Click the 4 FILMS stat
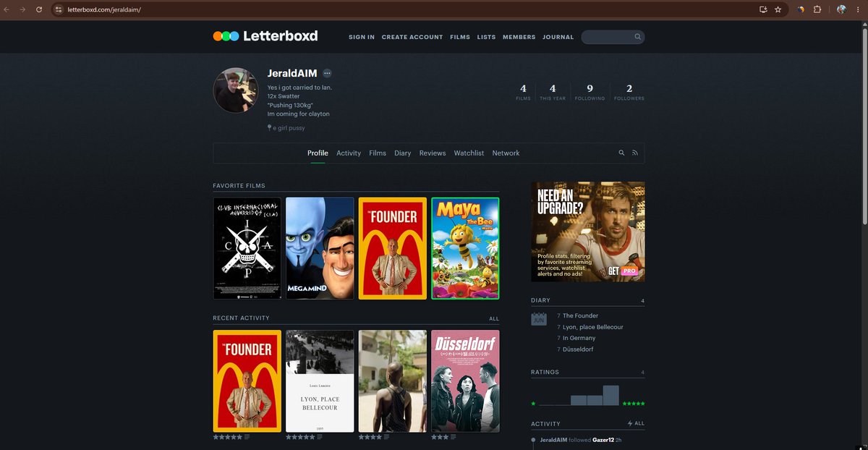The height and width of the screenshot is (450, 868). click(x=523, y=92)
